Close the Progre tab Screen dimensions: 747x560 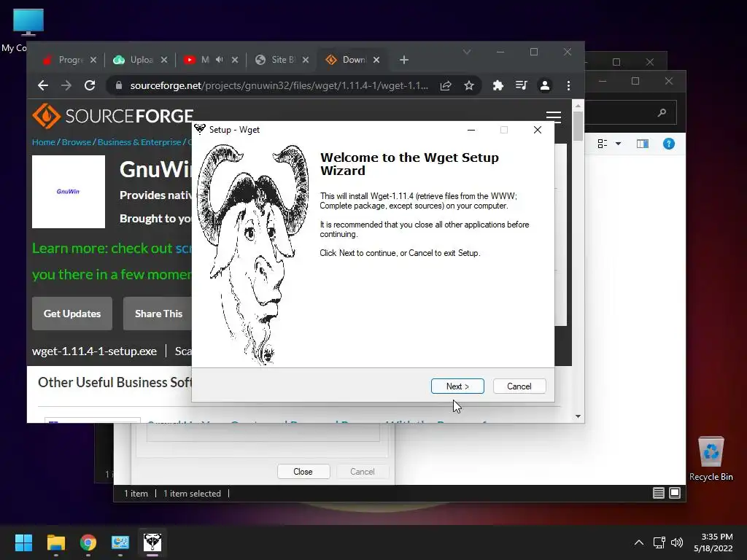coord(93,60)
